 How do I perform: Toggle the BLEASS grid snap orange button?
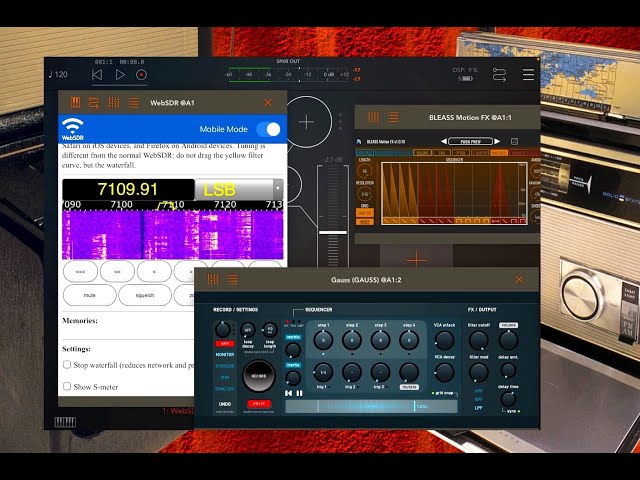(364, 213)
